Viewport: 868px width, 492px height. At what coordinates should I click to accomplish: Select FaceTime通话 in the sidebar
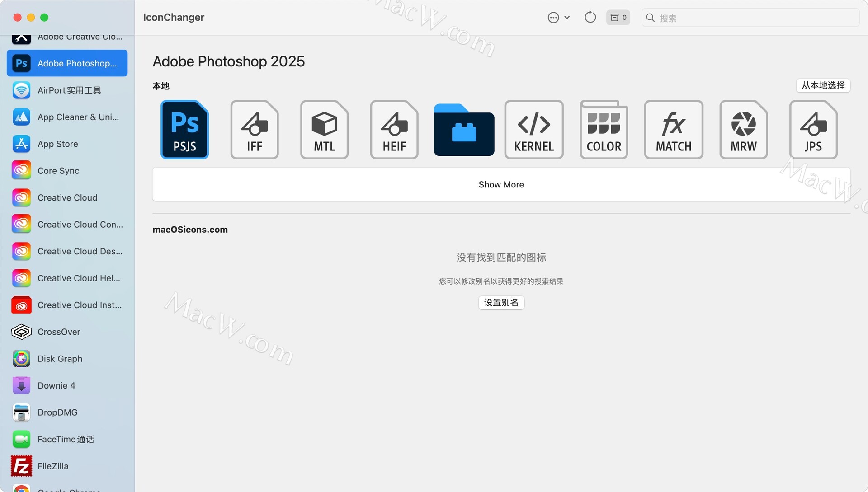(x=67, y=439)
